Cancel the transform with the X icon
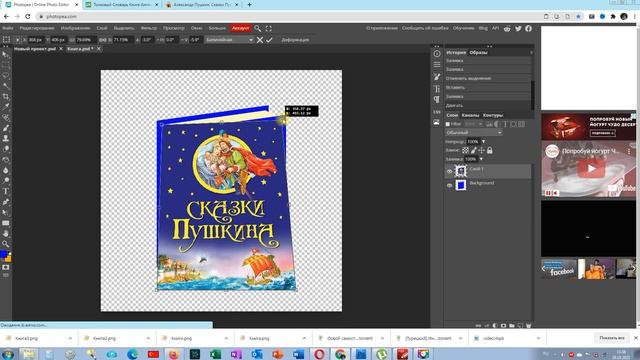The height and width of the screenshot is (360, 640). (x=260, y=40)
